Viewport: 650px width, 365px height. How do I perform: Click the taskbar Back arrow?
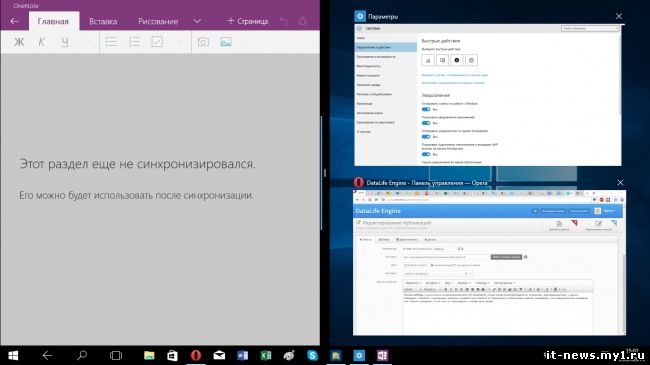click(47, 355)
